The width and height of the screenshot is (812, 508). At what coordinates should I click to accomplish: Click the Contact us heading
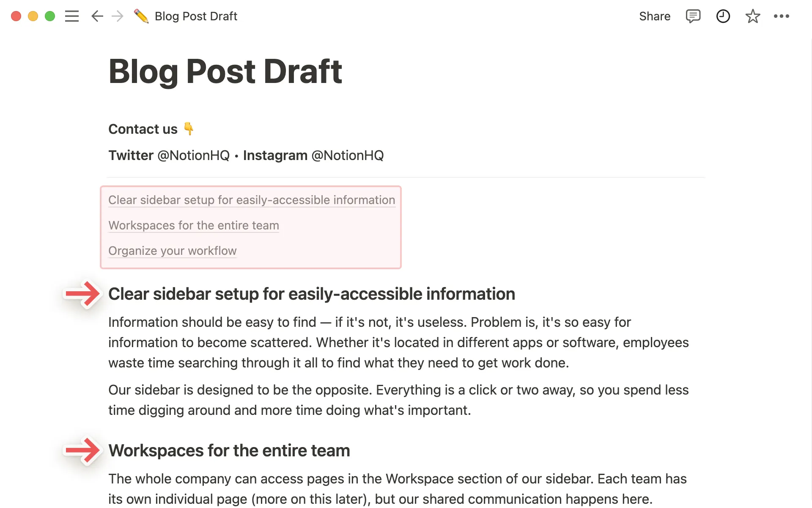click(x=143, y=129)
